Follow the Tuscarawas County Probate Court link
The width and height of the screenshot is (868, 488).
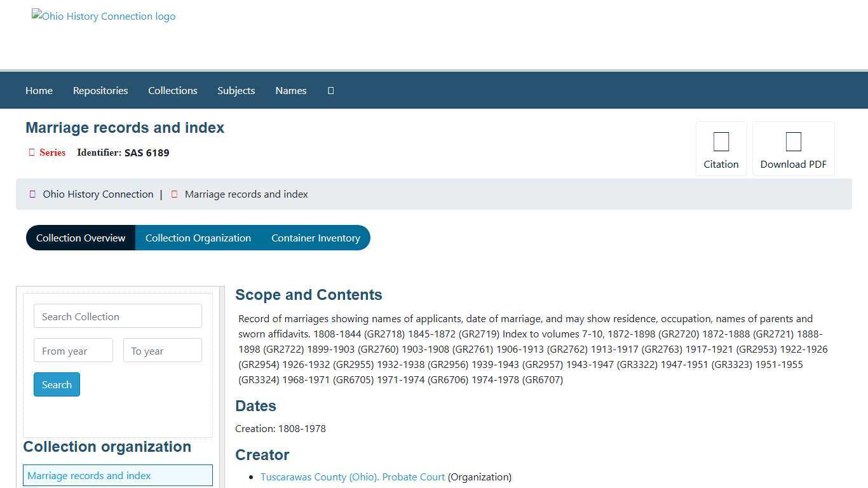tap(353, 477)
